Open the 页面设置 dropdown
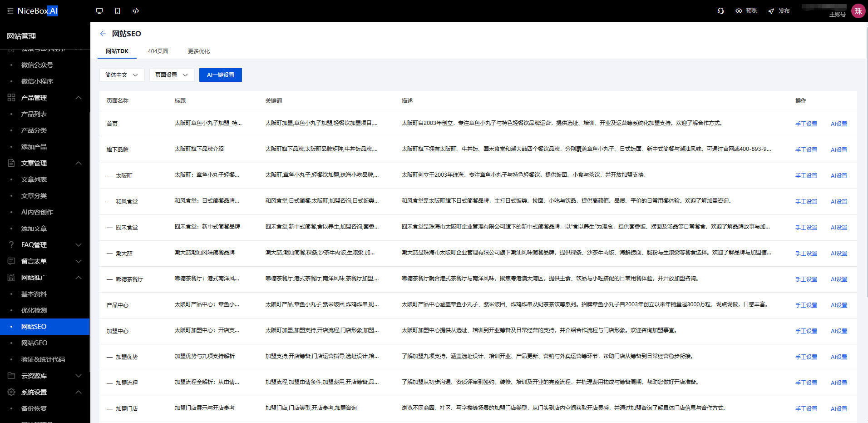 click(x=172, y=75)
